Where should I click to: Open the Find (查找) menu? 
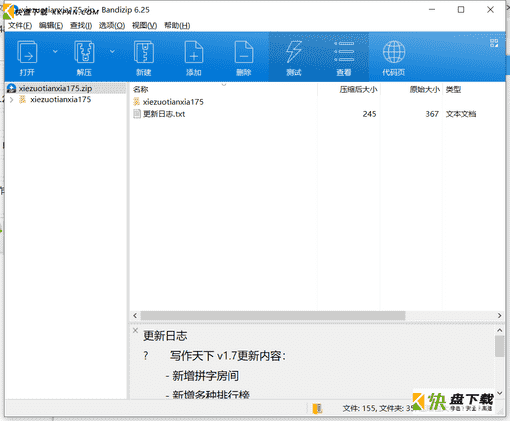(81, 25)
